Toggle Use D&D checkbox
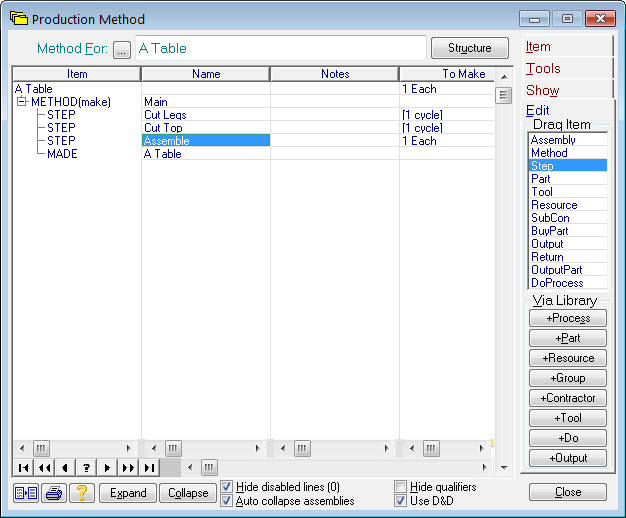Image resolution: width=626 pixels, height=518 pixels. coord(400,500)
